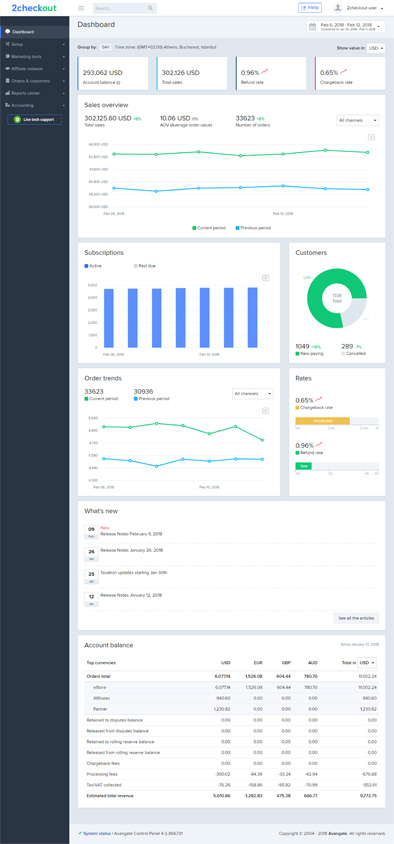Click the account balance info icon

click(x=118, y=83)
